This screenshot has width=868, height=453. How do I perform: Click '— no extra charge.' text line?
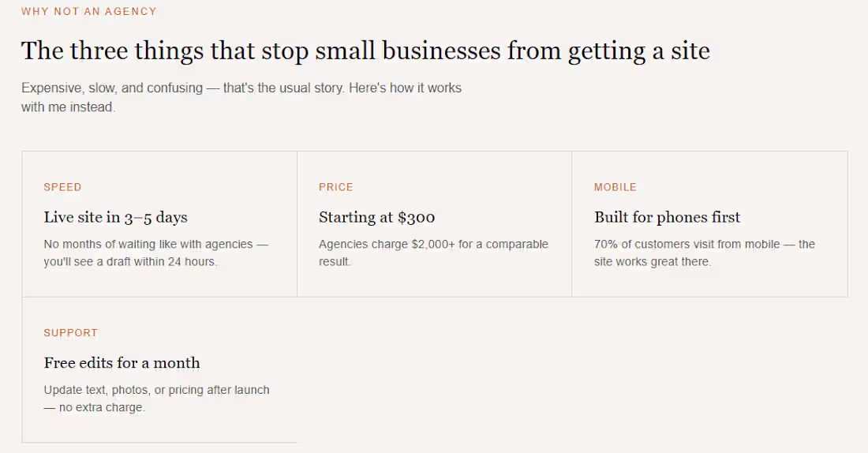click(95, 407)
